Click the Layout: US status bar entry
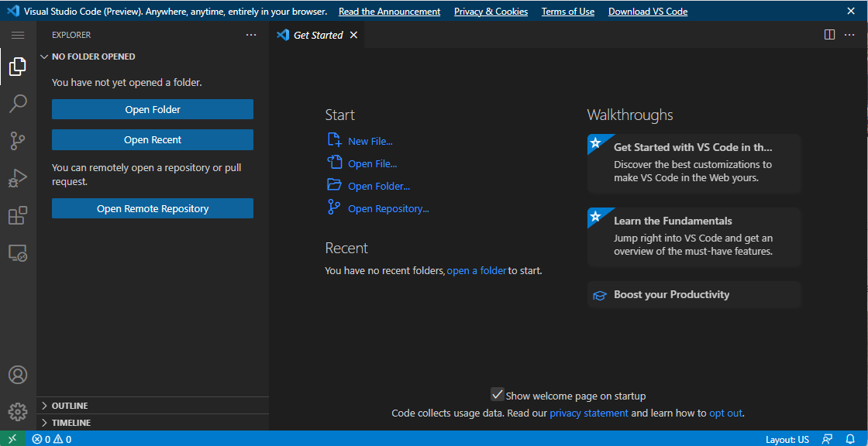The image size is (868, 446). (787, 439)
